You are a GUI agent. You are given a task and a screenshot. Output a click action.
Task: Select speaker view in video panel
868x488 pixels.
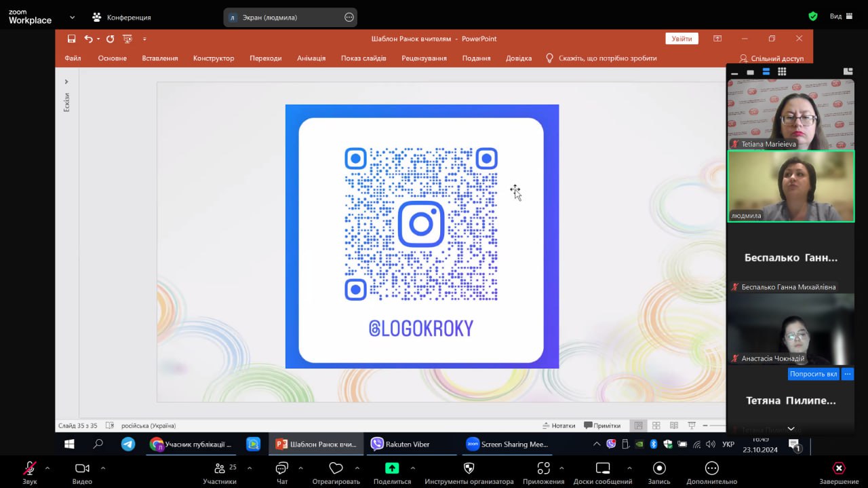(x=750, y=72)
